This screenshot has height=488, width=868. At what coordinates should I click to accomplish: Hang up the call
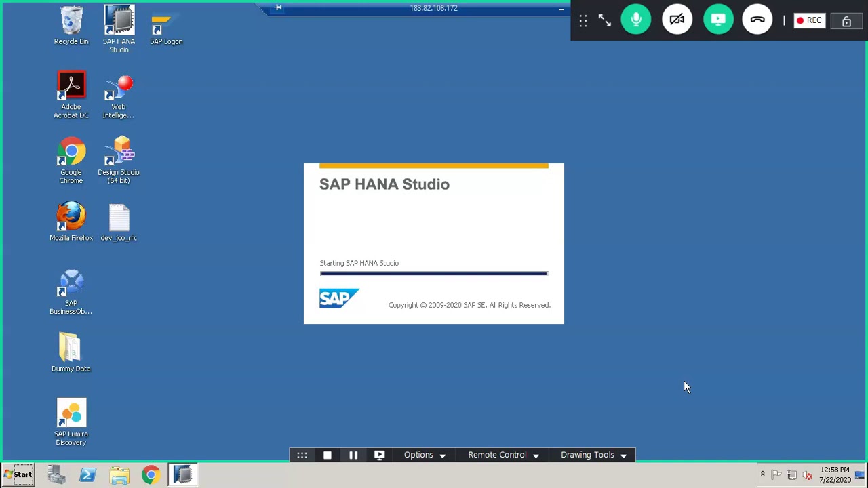click(x=757, y=20)
